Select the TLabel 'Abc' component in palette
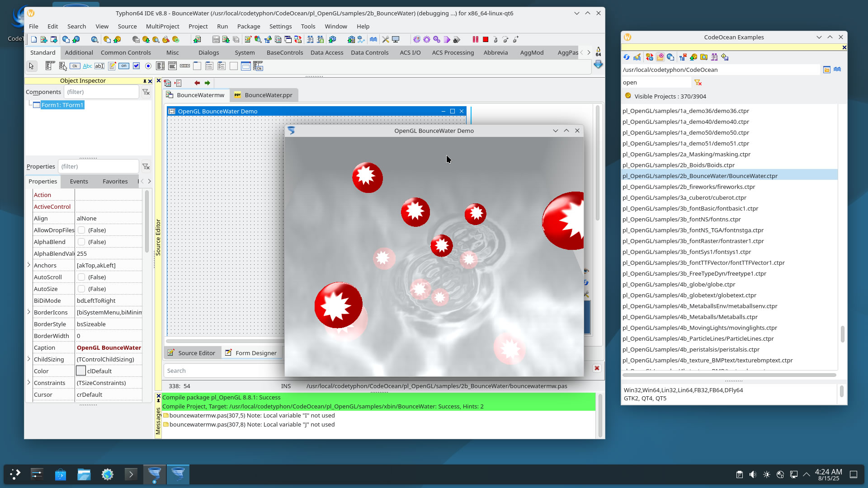The width and height of the screenshot is (868, 488). (x=87, y=66)
